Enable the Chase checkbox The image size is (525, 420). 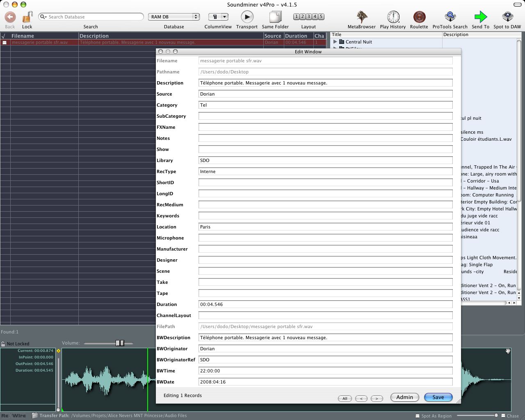point(503,415)
